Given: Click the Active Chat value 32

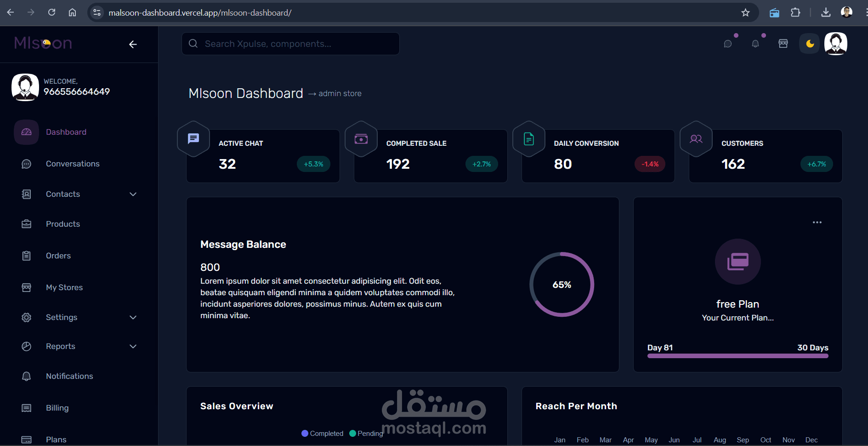Looking at the screenshot, I should (x=227, y=164).
